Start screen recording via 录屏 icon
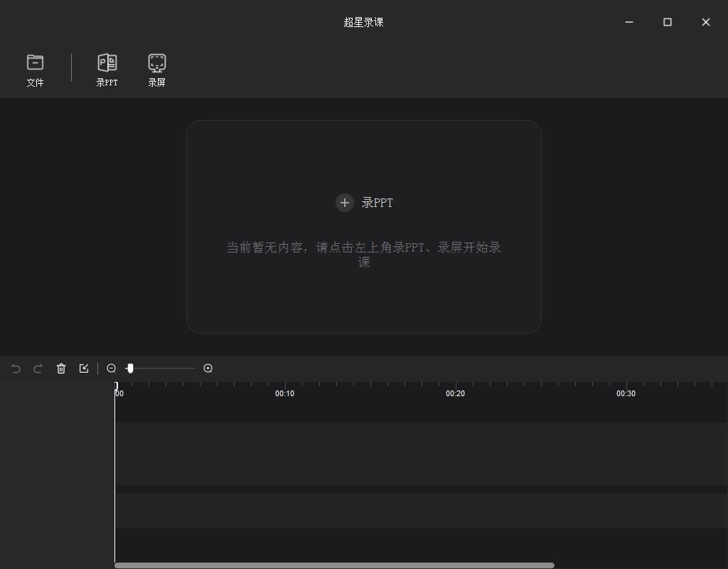 (156, 69)
